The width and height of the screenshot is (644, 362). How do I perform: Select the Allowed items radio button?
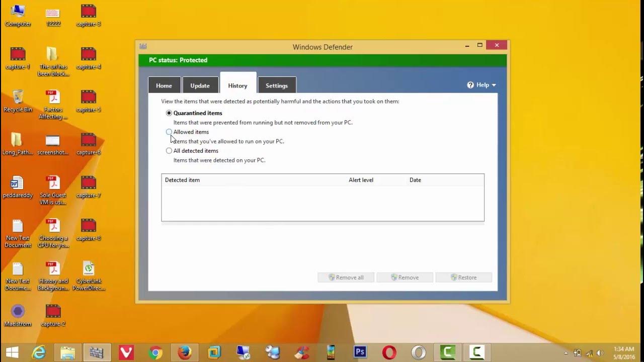point(169,132)
